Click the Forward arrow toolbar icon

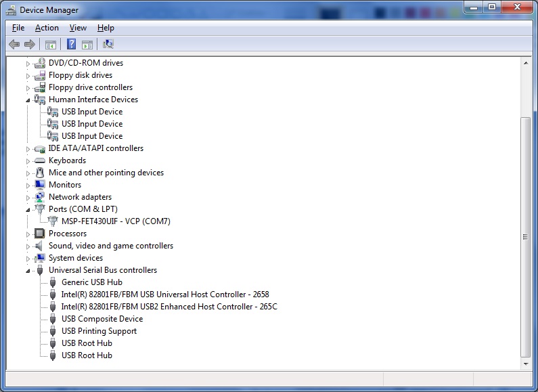pos(30,44)
